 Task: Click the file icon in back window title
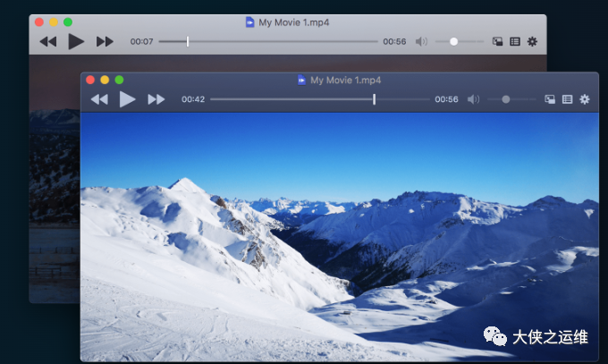coord(250,22)
